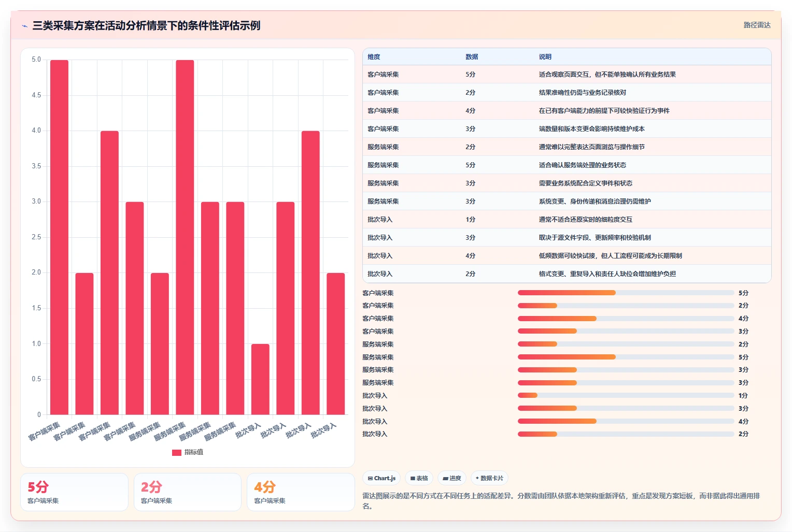This screenshot has width=792, height=532.
Task: Click the 数据 column header
Action: click(x=472, y=57)
